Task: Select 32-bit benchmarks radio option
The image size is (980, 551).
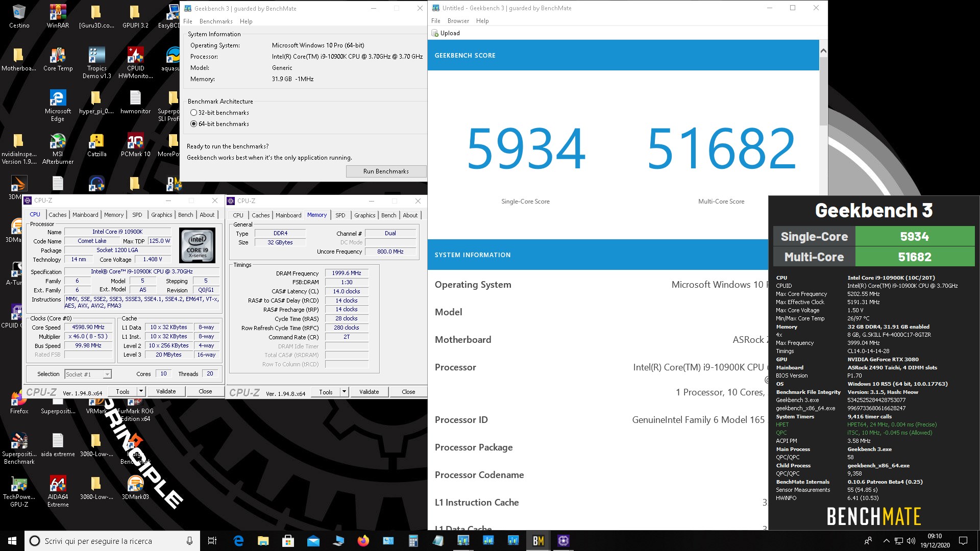Action: [x=219, y=113]
